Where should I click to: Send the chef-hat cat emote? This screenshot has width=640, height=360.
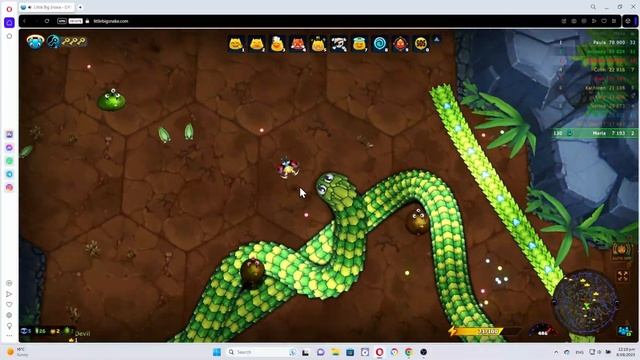pyautogui.click(x=277, y=44)
